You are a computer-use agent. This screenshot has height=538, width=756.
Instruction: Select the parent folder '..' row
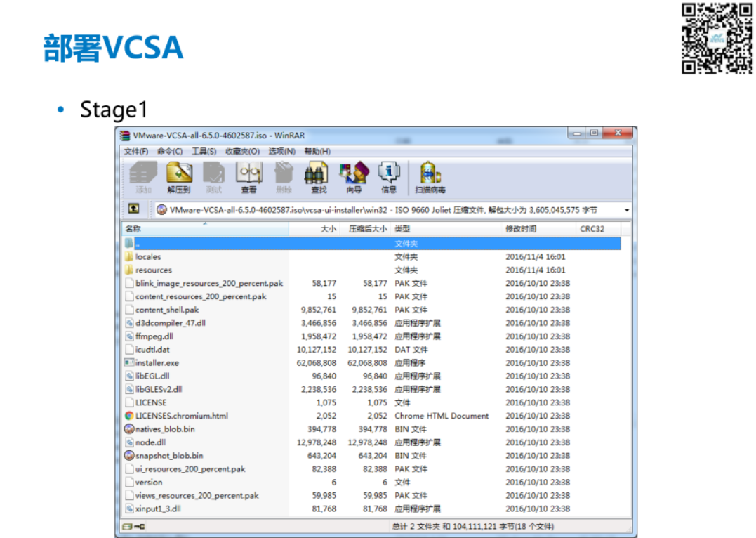point(372,243)
